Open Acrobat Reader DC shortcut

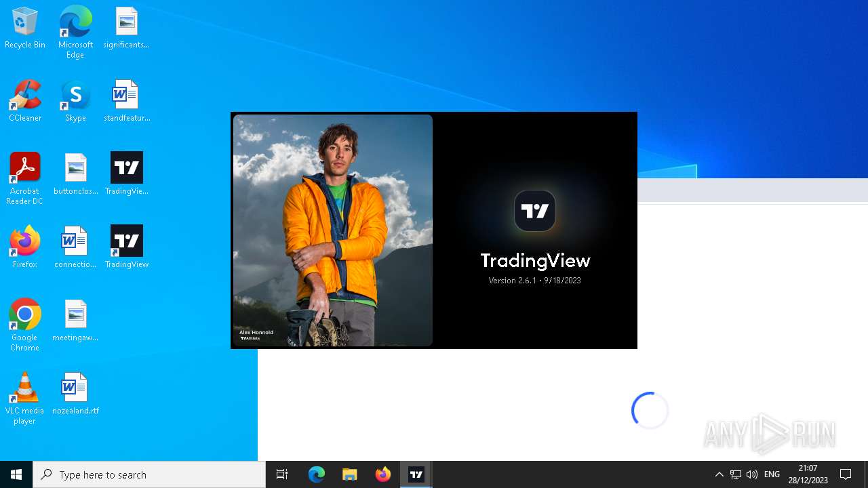point(25,179)
